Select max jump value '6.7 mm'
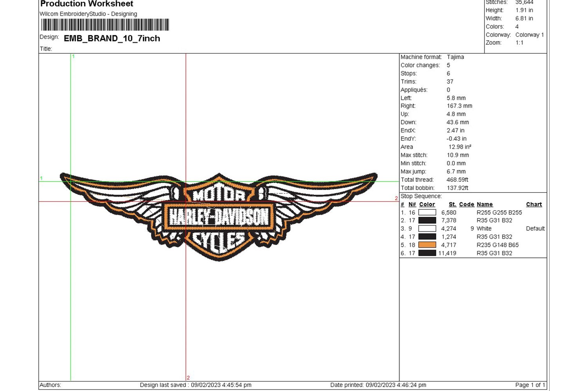Image resolution: width=588 pixels, height=391 pixels. (456, 172)
